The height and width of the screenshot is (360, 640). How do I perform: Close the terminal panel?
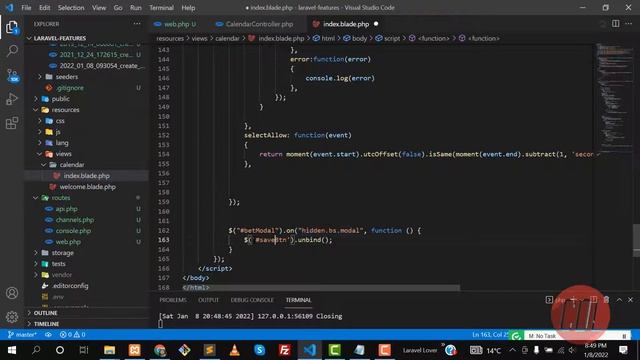coord(631,300)
